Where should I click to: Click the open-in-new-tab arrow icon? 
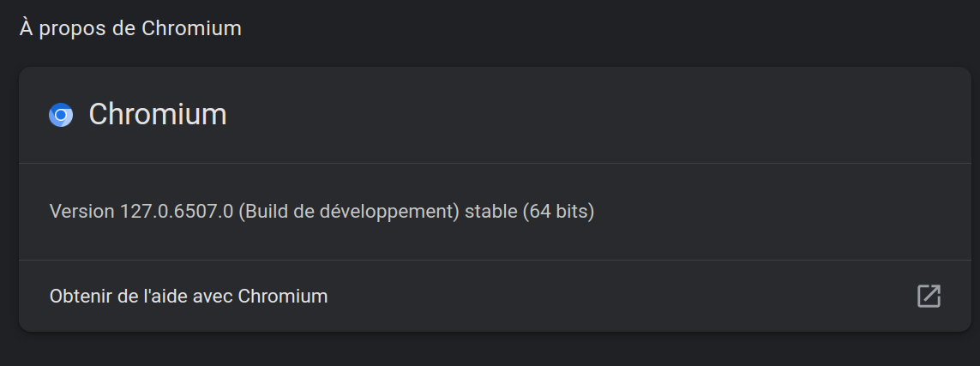tap(929, 296)
